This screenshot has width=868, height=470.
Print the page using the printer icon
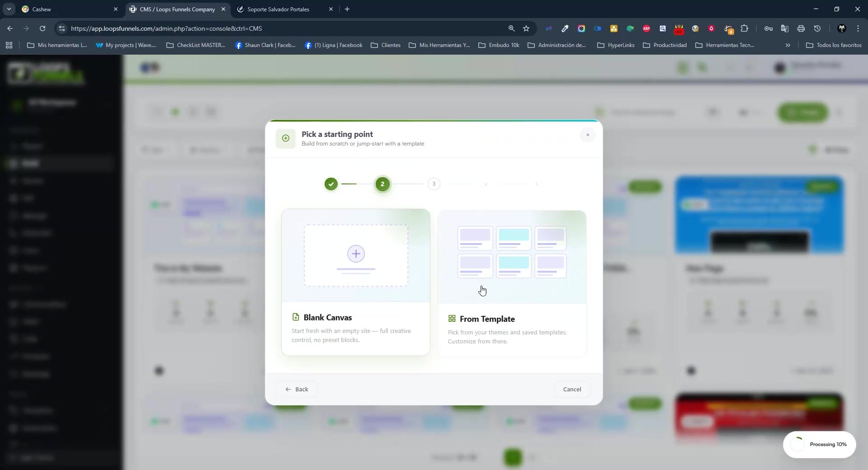(801, 28)
